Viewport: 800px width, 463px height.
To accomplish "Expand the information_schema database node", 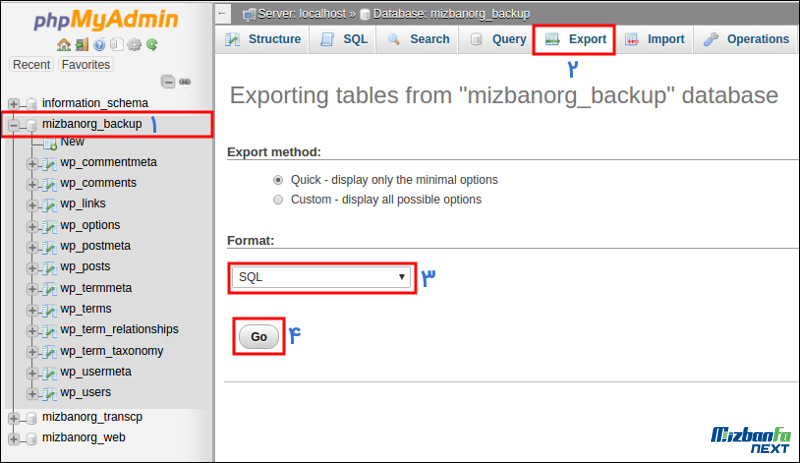I will click(x=14, y=103).
